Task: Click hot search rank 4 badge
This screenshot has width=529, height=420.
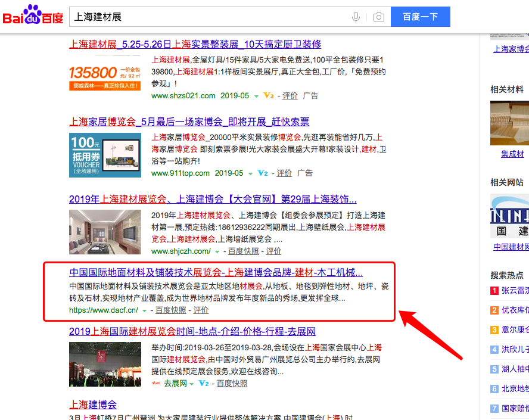Action: [494, 350]
